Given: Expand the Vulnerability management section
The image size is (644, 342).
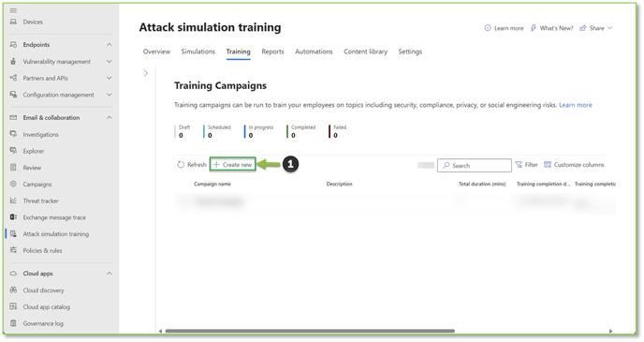Looking at the screenshot, I should pos(110,61).
